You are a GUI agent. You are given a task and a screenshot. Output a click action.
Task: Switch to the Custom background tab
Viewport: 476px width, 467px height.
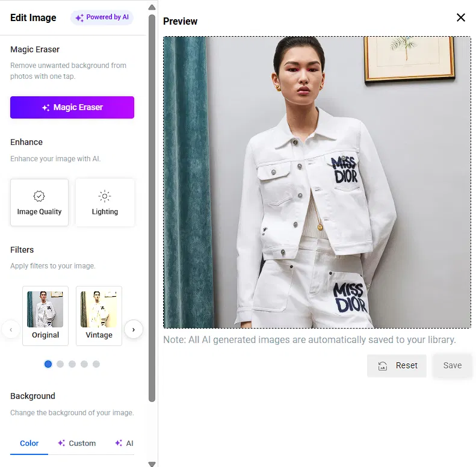[x=77, y=444]
